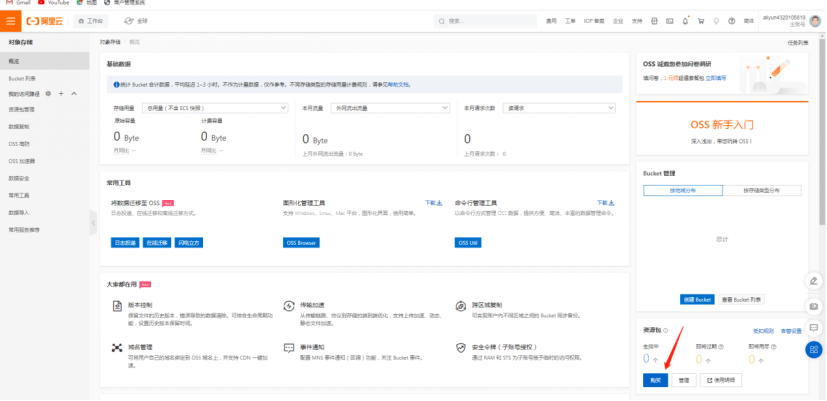Click the lightbulb icon in header

point(716,21)
